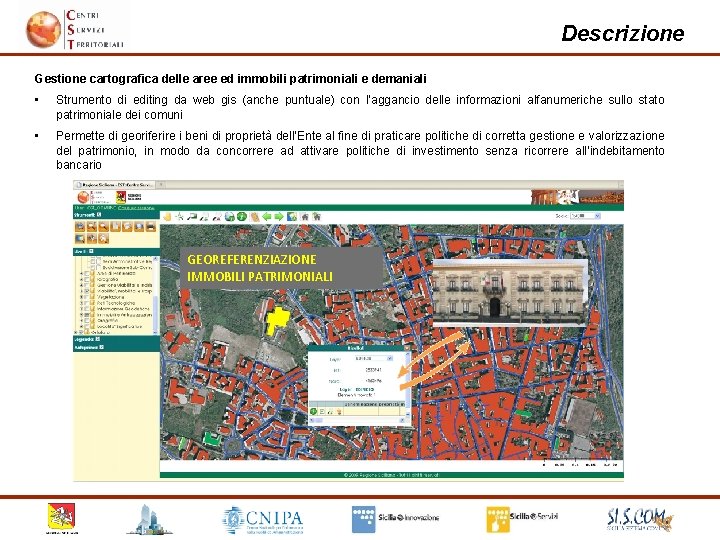720x540 pixels.
Task: Expand the Vegetazione layer node
Action: click(x=82, y=297)
